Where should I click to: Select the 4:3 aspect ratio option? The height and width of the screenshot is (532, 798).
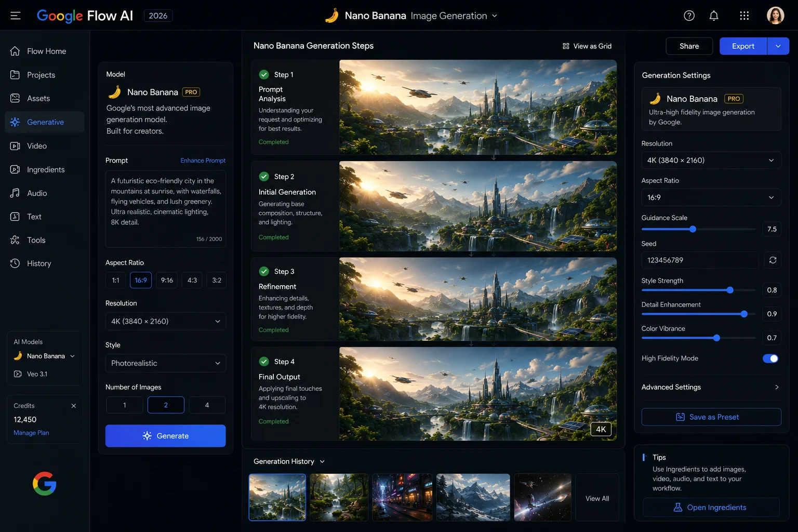click(192, 280)
